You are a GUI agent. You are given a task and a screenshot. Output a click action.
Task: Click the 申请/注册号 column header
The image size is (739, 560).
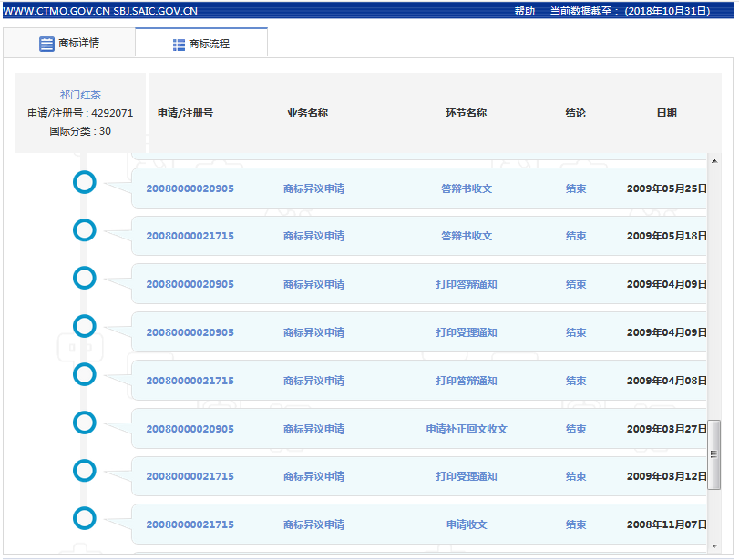pos(185,113)
